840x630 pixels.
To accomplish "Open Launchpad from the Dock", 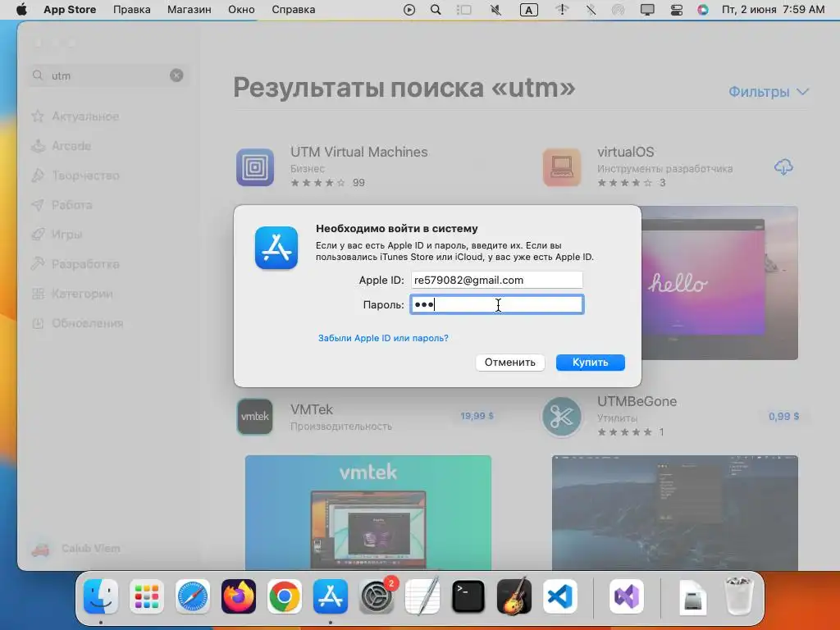I will (147, 596).
